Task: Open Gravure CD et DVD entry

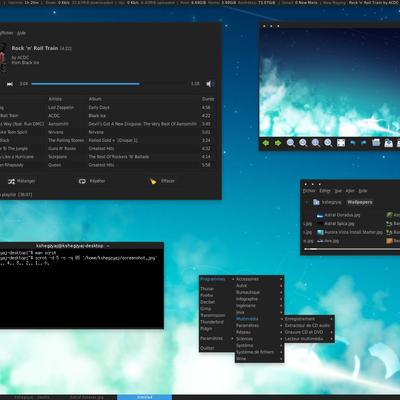Action: coord(309,332)
